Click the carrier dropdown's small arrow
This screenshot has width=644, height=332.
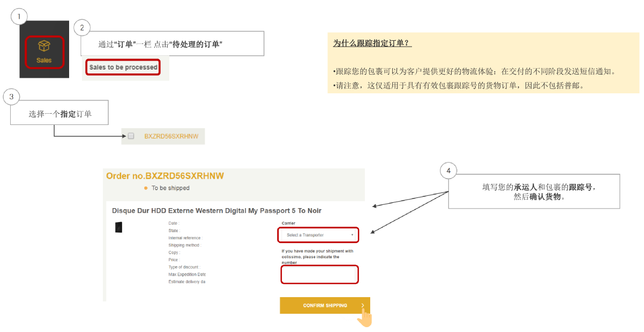(x=352, y=235)
